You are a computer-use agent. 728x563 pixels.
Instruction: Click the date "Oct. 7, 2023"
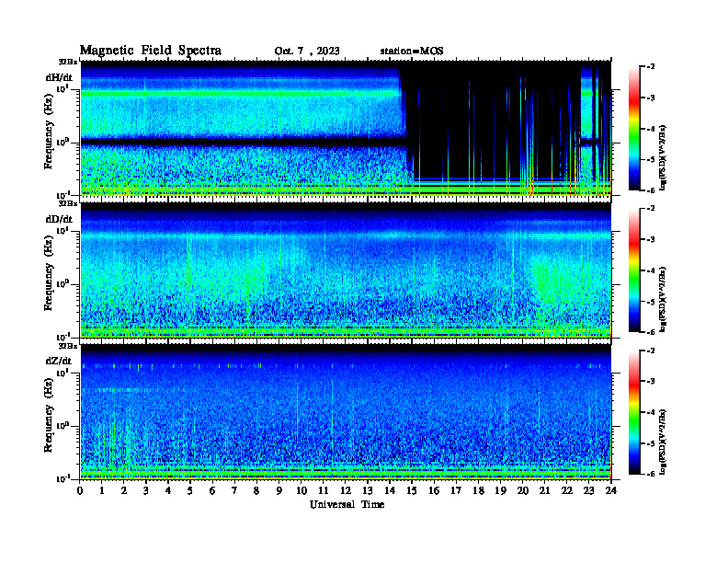pyautogui.click(x=307, y=52)
